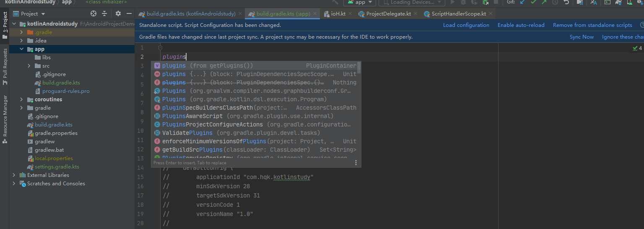This screenshot has width=644, height=229.
Task: Click the Git commit checkmark
Action: 533,2
